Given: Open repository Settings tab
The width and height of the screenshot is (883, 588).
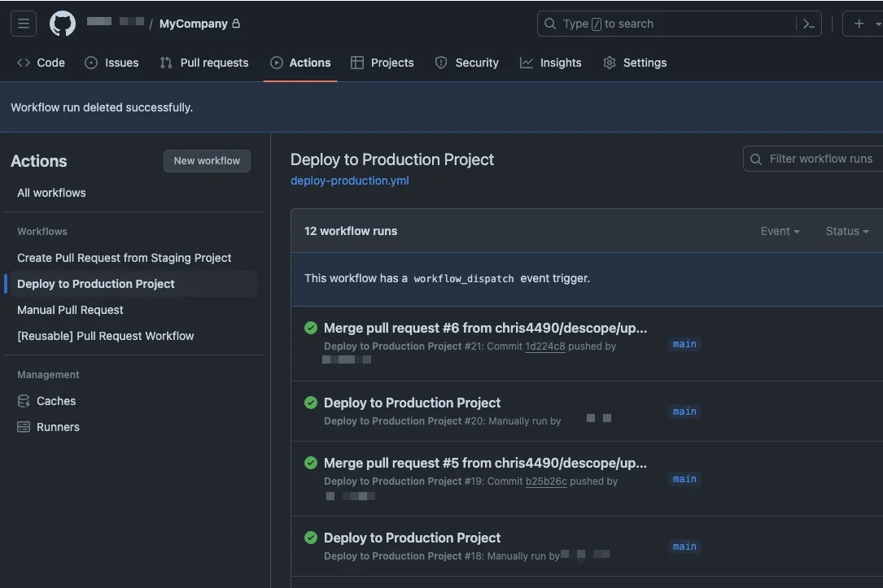Looking at the screenshot, I should click(x=635, y=63).
